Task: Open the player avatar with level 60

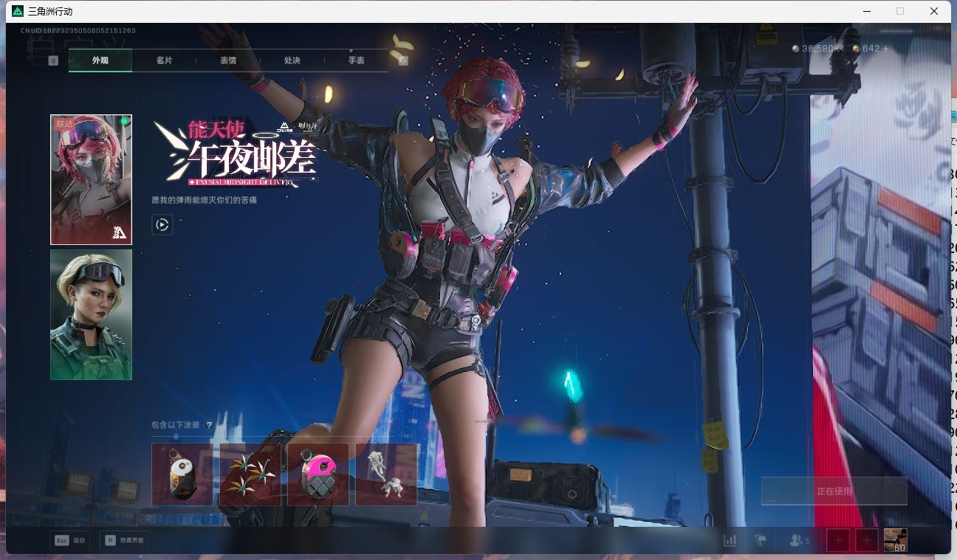Action: [895, 540]
